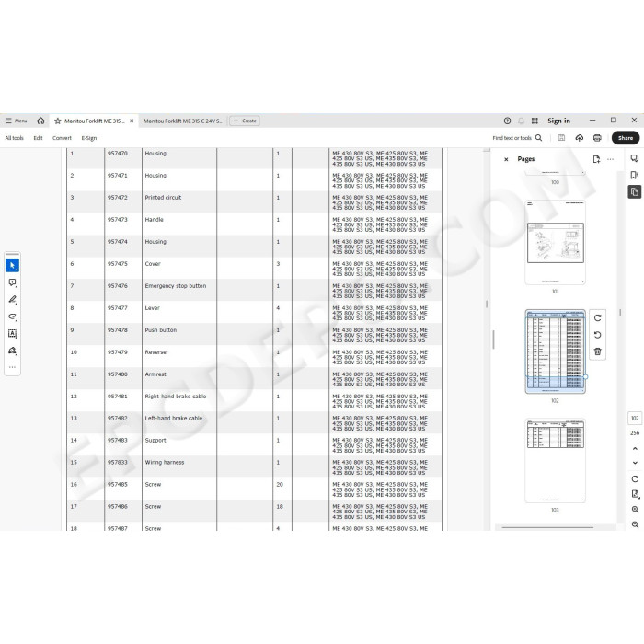
Task: Switch to second Manitou Forklift ME 315 C 24V tab
Action: coord(183,121)
